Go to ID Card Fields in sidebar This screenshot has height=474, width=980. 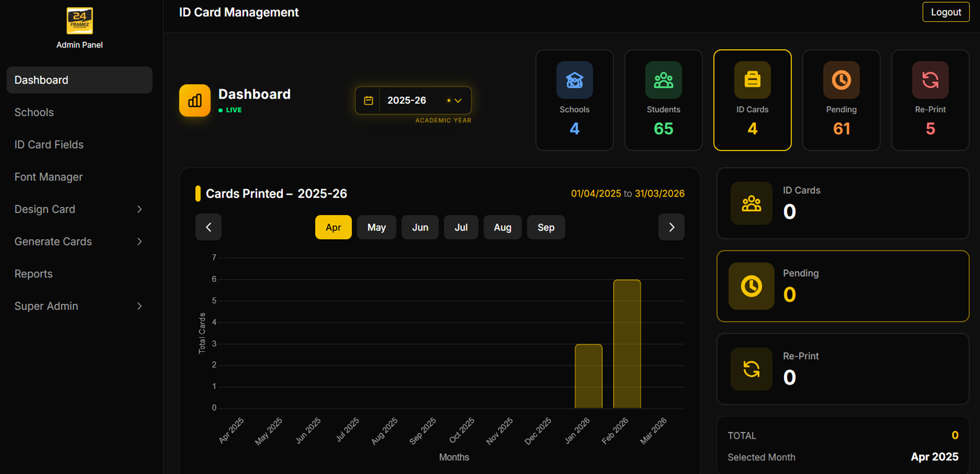(x=49, y=145)
